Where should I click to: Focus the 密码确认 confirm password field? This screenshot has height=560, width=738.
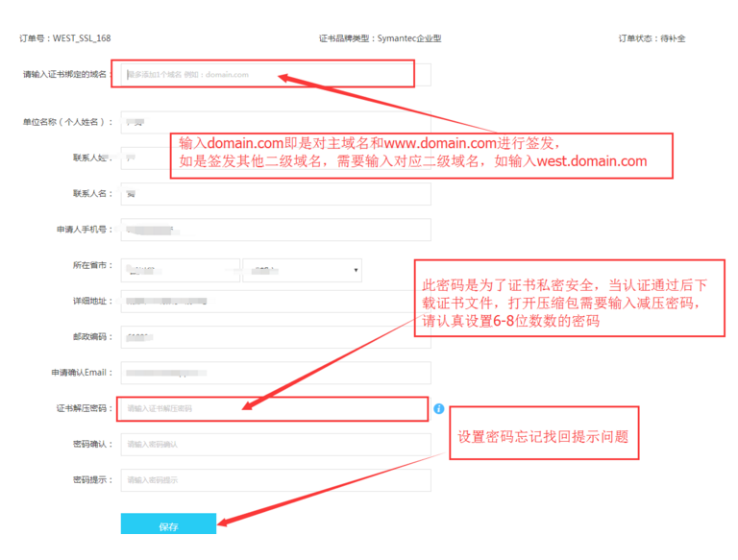click(275, 445)
